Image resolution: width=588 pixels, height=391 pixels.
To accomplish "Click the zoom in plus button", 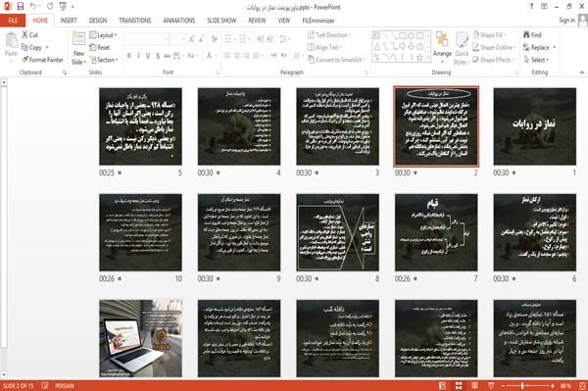I will [x=553, y=386].
